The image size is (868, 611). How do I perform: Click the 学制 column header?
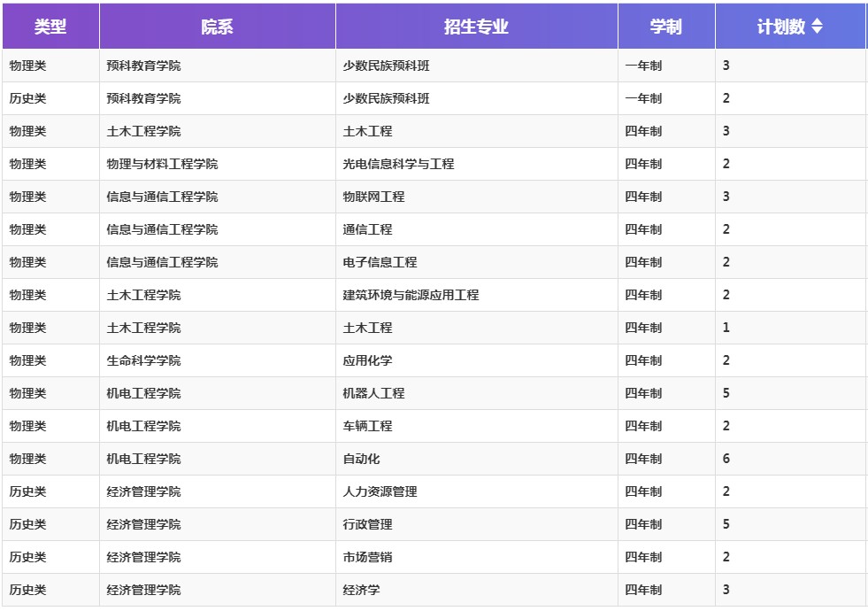pyautogui.click(x=665, y=27)
